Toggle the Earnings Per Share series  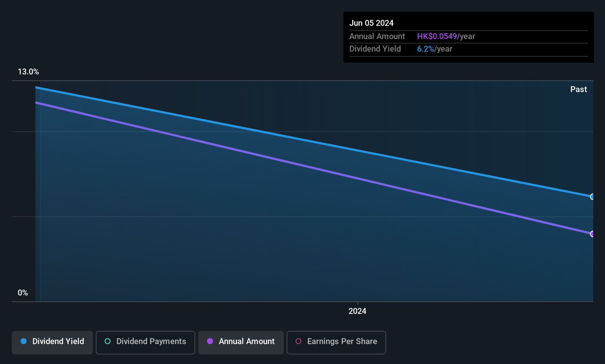click(x=336, y=342)
